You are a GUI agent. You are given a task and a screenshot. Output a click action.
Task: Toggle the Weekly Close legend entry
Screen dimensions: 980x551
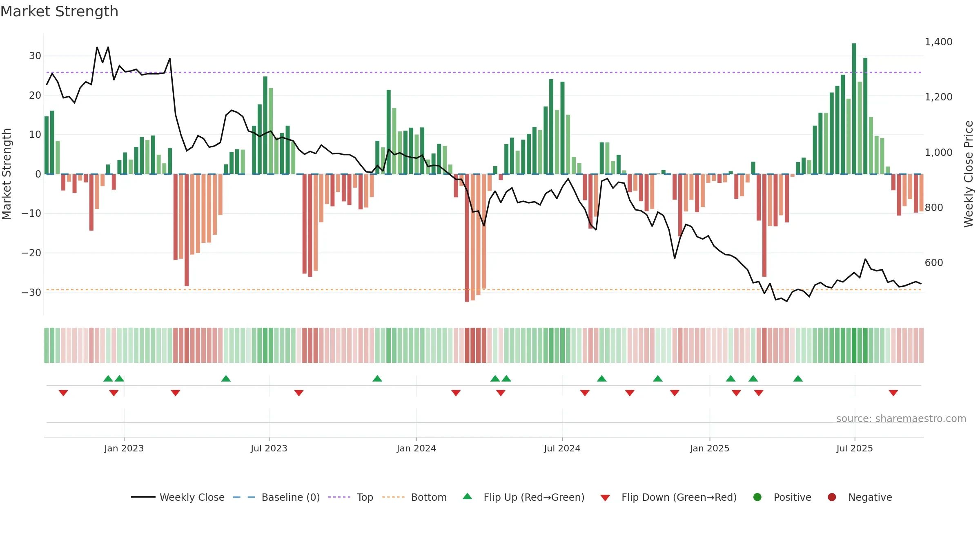[178, 497]
